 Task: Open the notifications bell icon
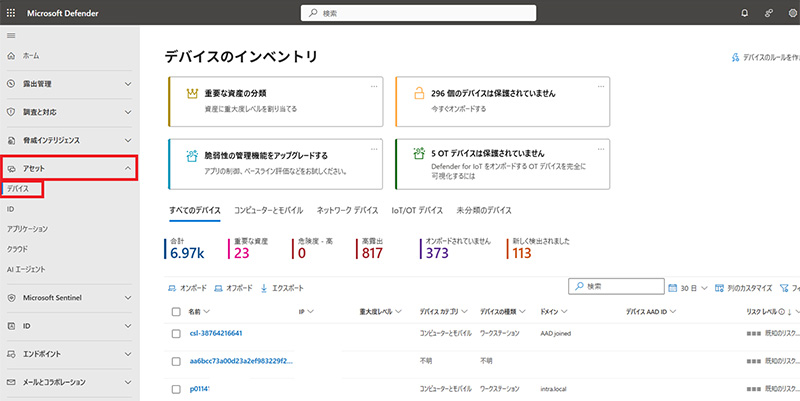(x=744, y=13)
